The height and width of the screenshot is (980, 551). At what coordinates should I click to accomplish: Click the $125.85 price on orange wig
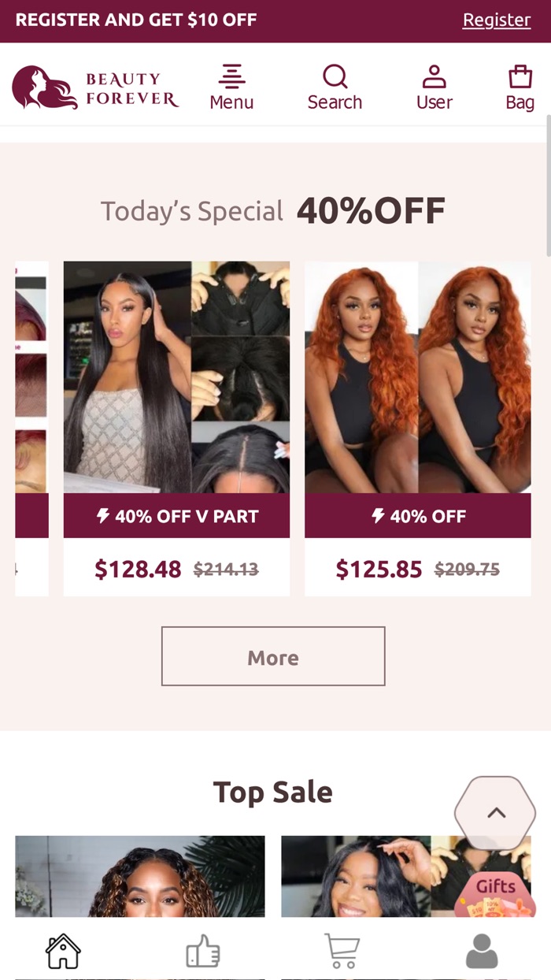(x=379, y=569)
